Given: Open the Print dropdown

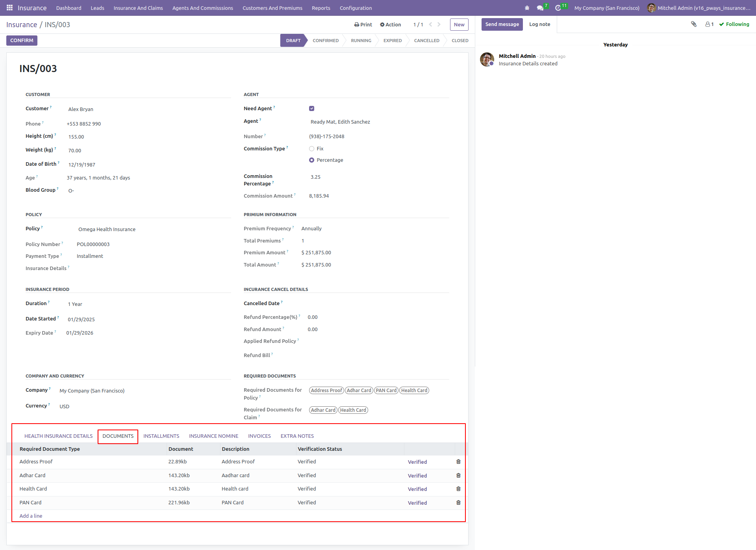Looking at the screenshot, I should tap(363, 24).
